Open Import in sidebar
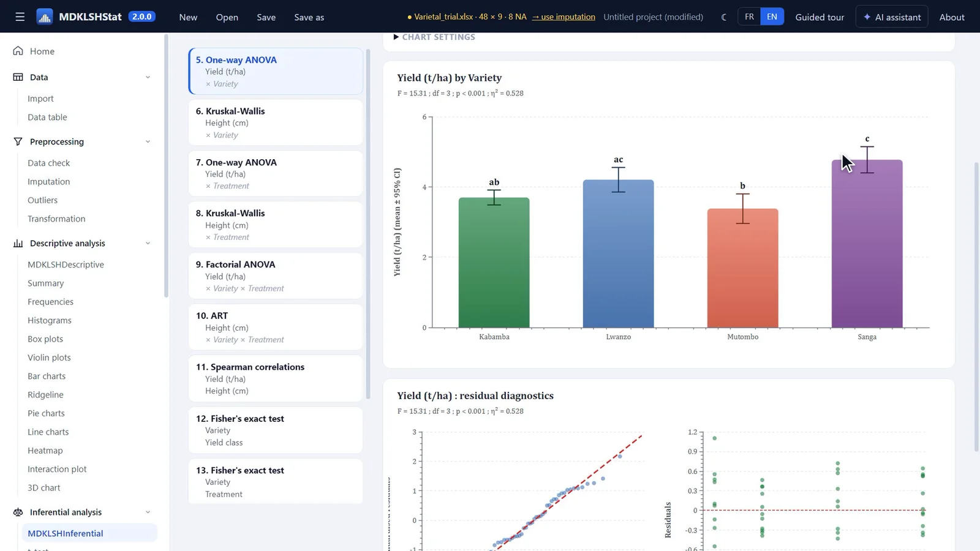Screen dimensions: 980x551 tap(40, 99)
